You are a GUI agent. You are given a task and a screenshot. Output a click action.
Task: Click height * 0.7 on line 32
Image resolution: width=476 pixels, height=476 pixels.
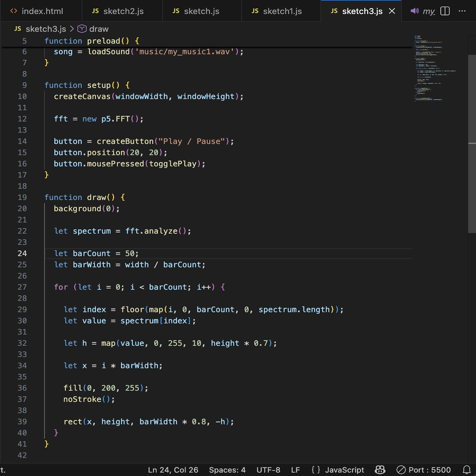[239, 343]
